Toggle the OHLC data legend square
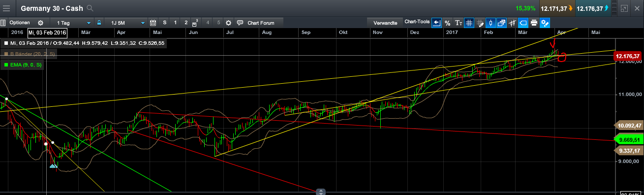Screen dimensions: 644x195 coord(5,43)
